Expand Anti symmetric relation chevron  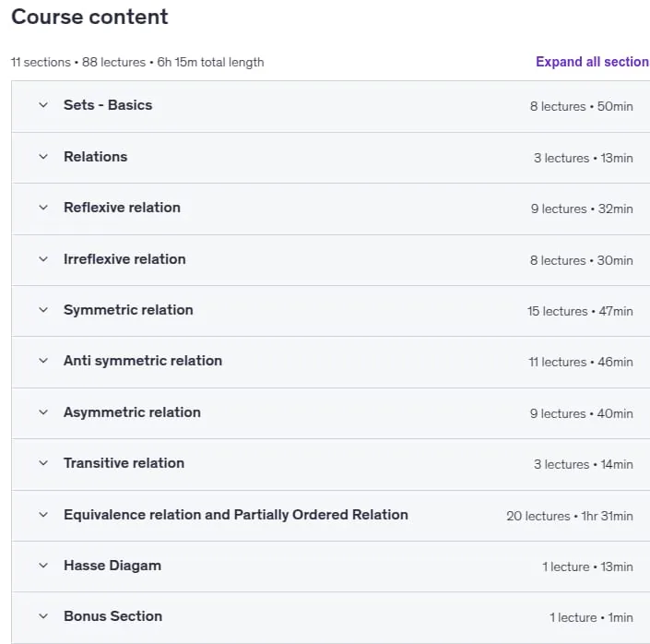coord(43,361)
